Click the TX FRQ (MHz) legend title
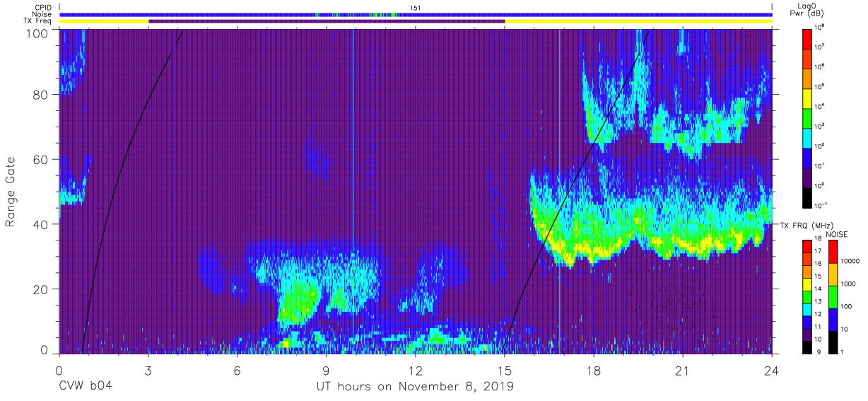Image resolution: width=868 pixels, height=401 pixels. (808, 225)
